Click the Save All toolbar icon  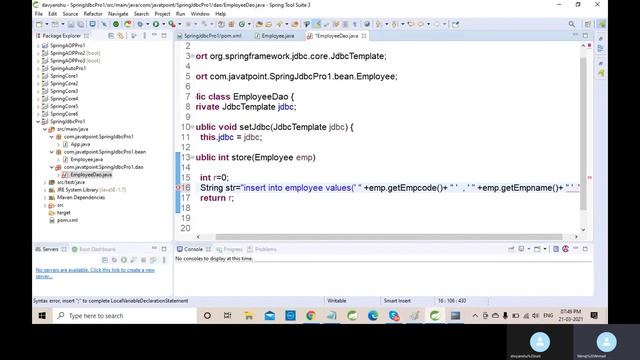(x=80, y=24)
